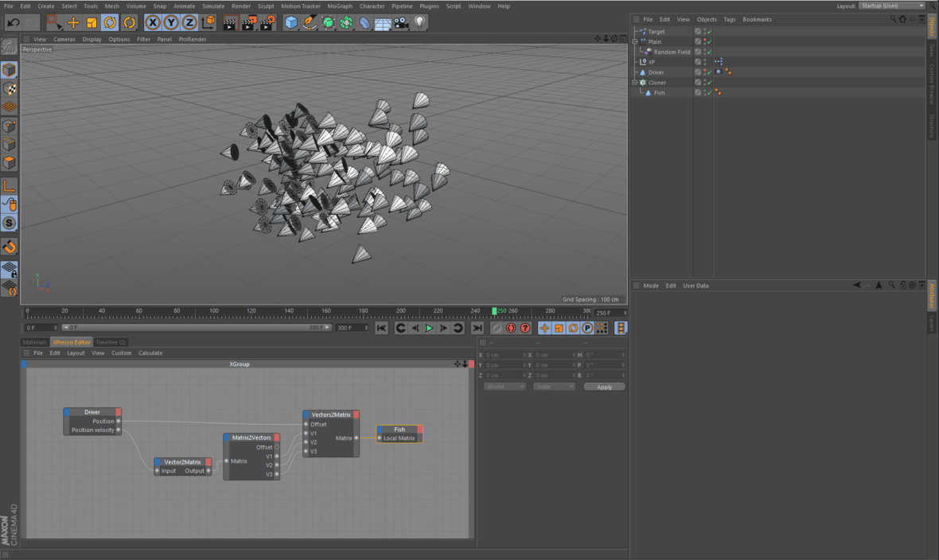
Task: Select the Scale tool
Action: 92,22
